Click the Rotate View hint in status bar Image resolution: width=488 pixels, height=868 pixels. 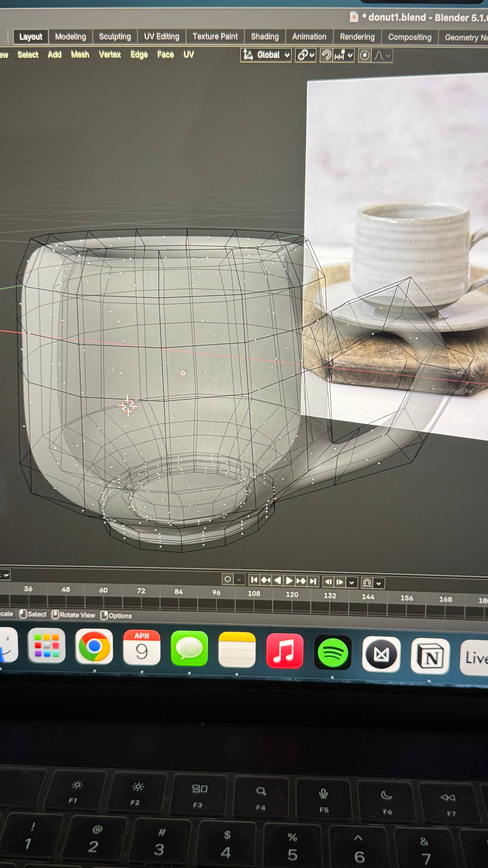[74, 615]
